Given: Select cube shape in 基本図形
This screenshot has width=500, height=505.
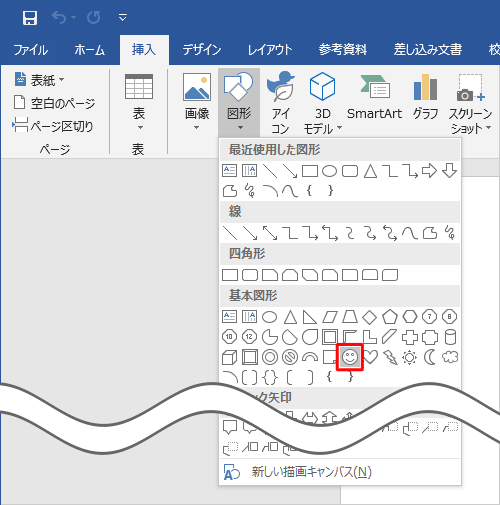Looking at the screenshot, I should pos(229,357).
